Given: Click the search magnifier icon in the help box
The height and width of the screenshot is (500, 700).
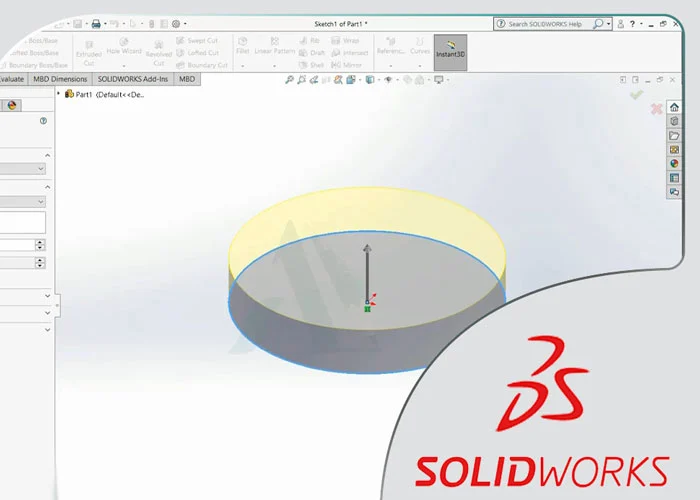Looking at the screenshot, I should click(x=597, y=24).
